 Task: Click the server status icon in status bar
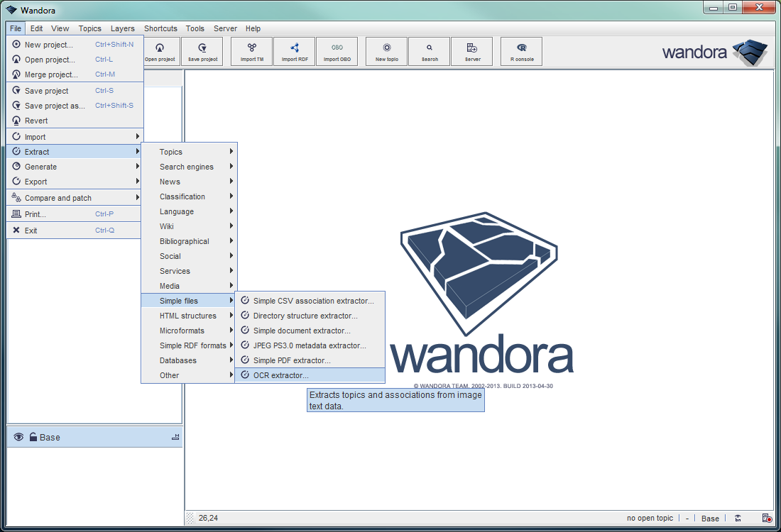click(x=767, y=519)
